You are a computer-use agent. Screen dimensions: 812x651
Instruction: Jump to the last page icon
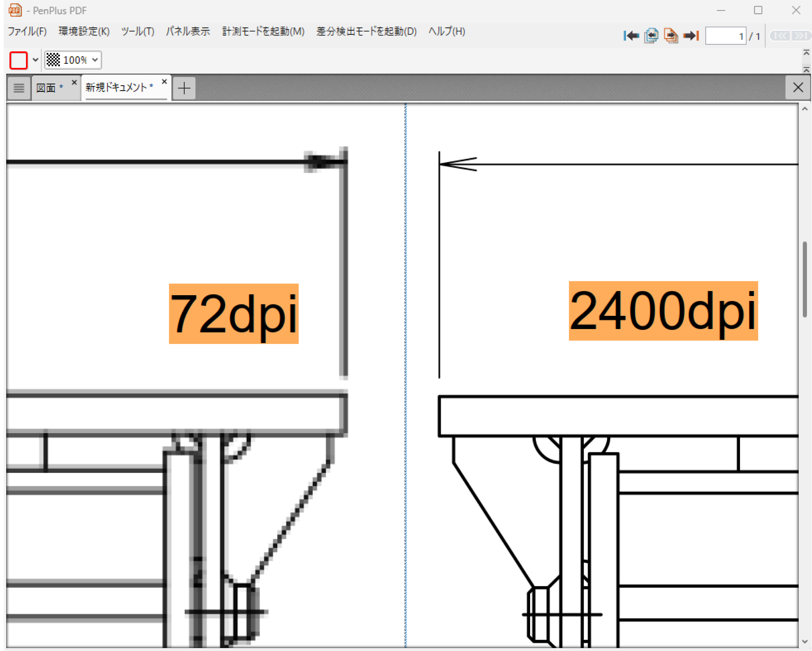[x=691, y=36]
